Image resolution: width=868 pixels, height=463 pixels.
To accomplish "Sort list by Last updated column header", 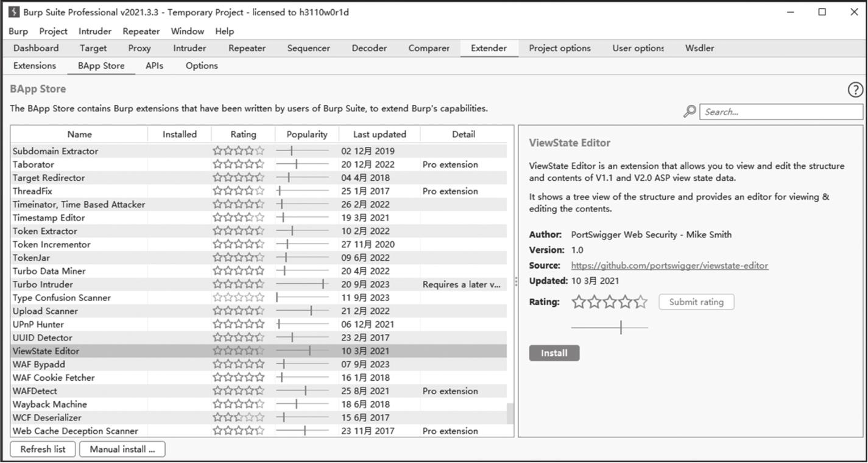I will [x=379, y=135].
